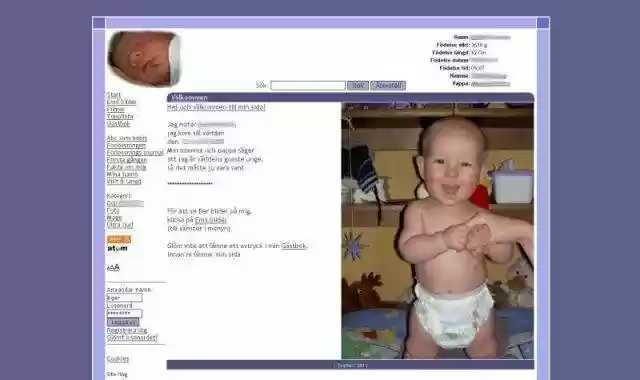640x380 pixels.
Task: Click the 'Födelse vikt' value text
Action: click(479, 45)
